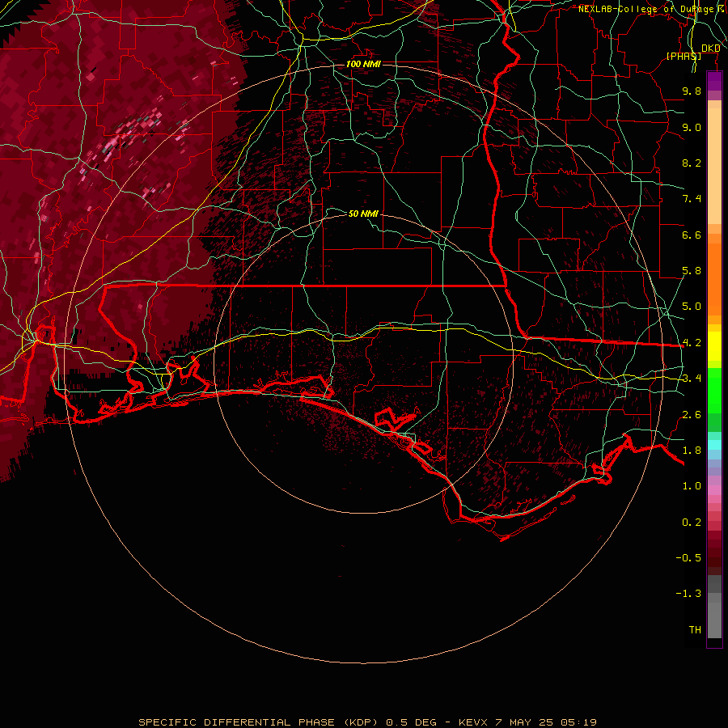728x728 pixels.
Task: Click the cyan segment of the color bar
Action: coord(714,445)
